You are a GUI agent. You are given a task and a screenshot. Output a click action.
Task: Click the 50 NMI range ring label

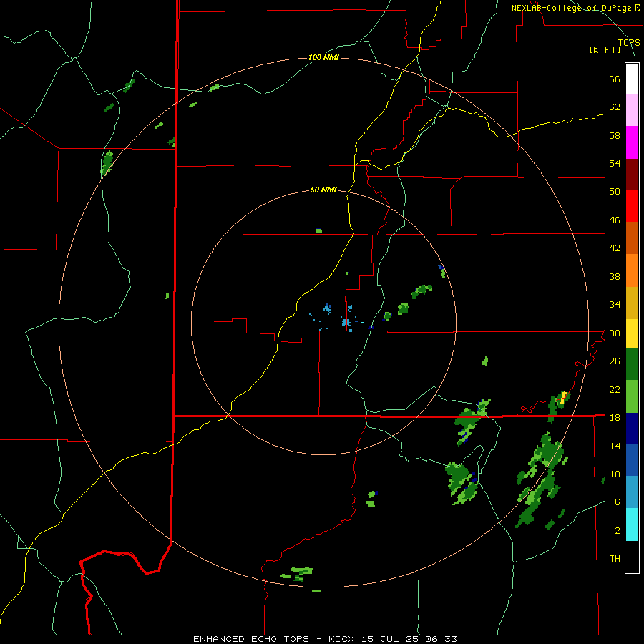(323, 190)
